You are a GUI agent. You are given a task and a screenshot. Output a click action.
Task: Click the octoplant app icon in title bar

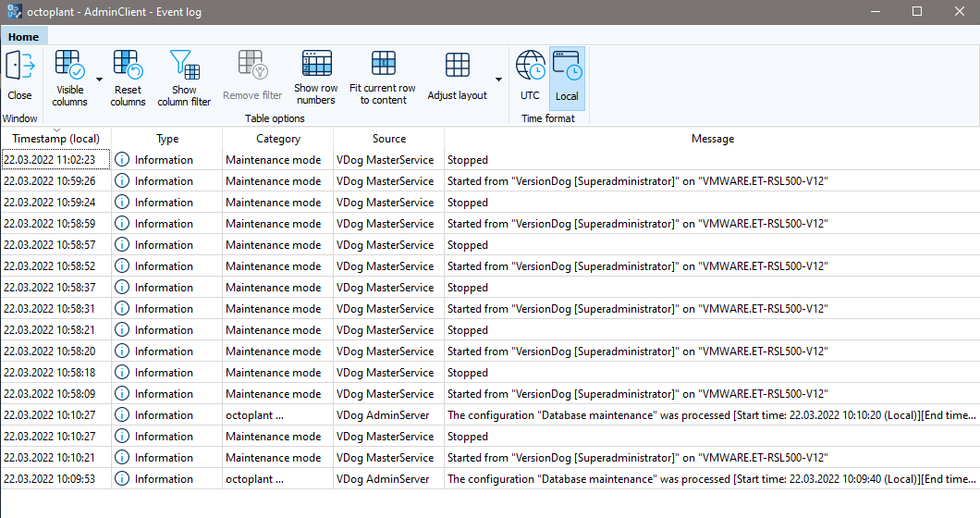pyautogui.click(x=15, y=12)
